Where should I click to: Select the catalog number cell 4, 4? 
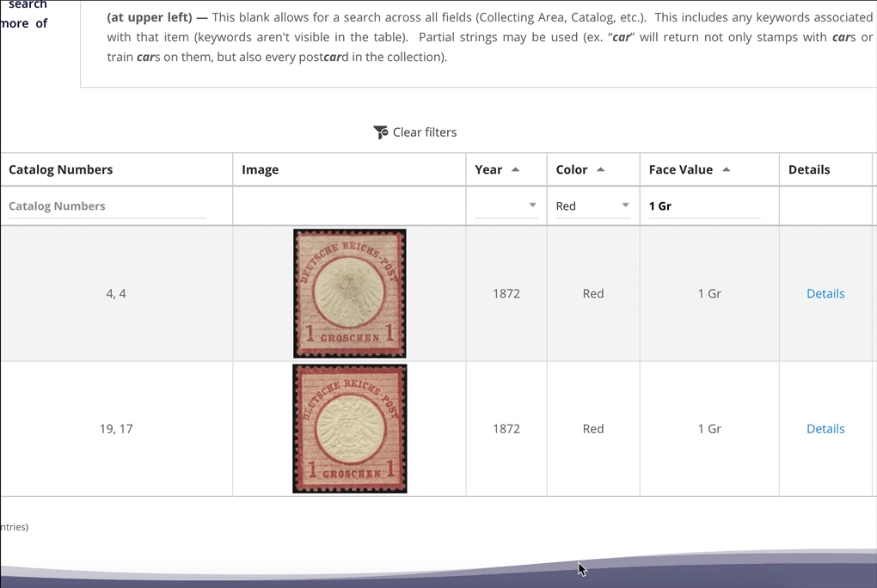click(116, 294)
